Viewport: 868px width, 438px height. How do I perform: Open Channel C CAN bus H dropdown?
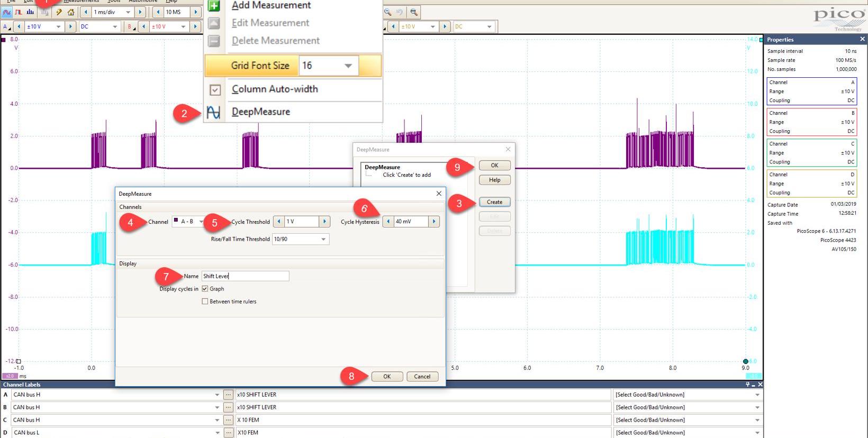coord(217,420)
